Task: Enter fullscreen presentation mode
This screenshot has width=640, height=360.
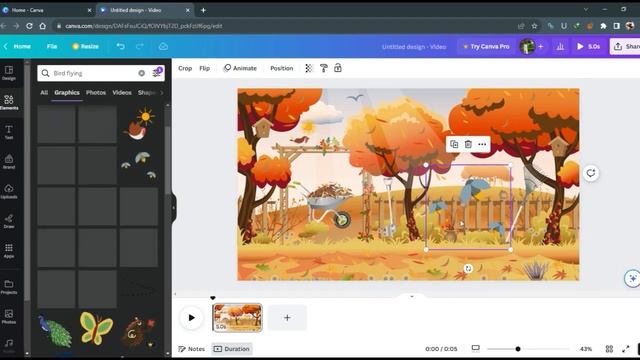Action: 626,349
